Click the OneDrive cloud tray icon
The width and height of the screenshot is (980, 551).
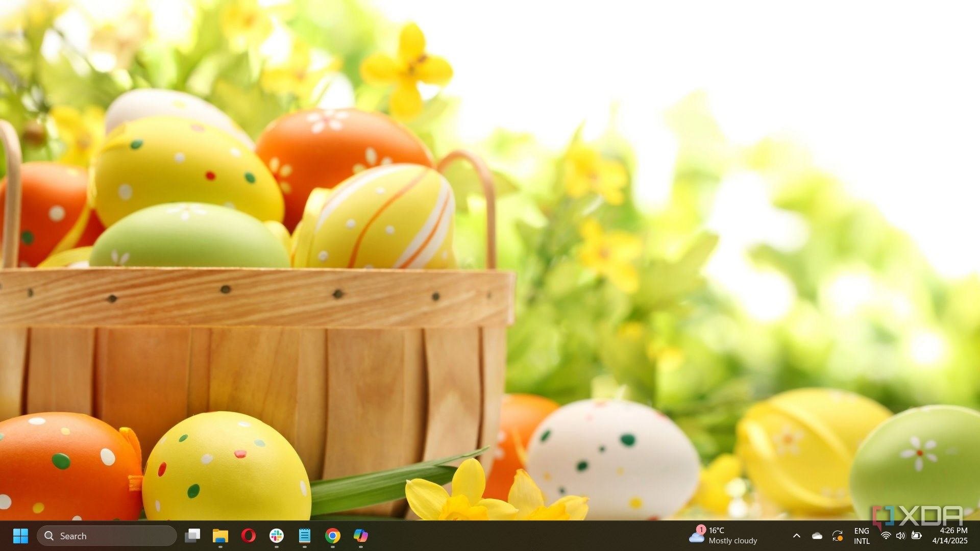pyautogui.click(x=817, y=536)
